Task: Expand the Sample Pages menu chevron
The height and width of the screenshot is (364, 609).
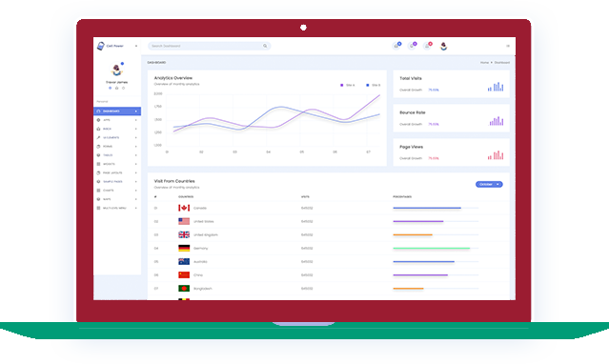Action: coord(136,181)
